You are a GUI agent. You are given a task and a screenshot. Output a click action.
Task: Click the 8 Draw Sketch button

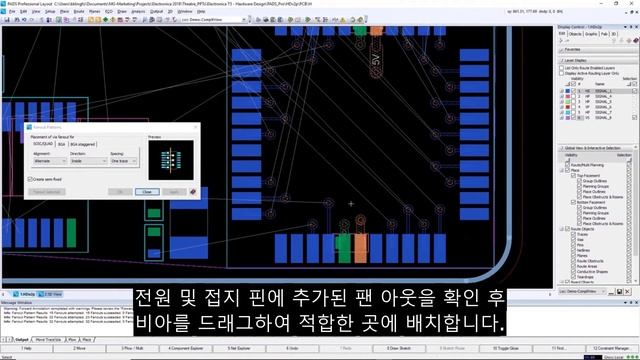point(399,349)
